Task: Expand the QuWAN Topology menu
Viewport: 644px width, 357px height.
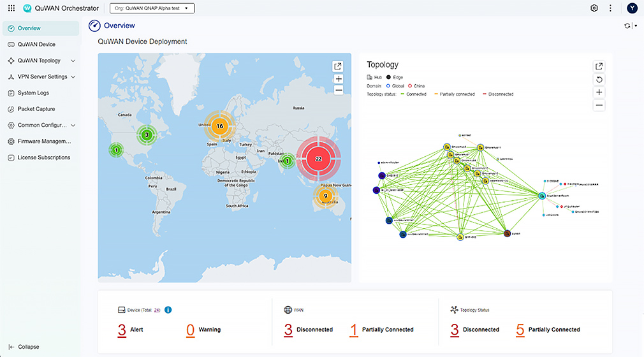Action: click(73, 61)
